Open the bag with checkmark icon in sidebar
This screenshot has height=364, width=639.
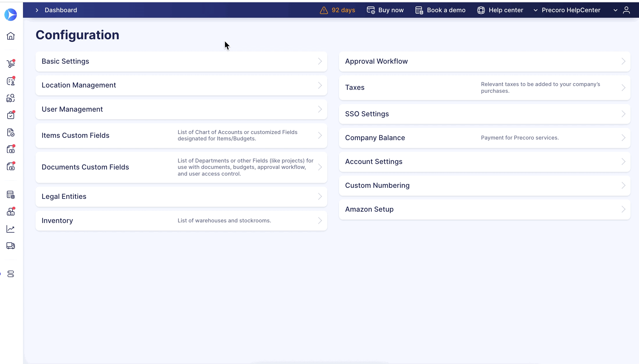[11, 115]
